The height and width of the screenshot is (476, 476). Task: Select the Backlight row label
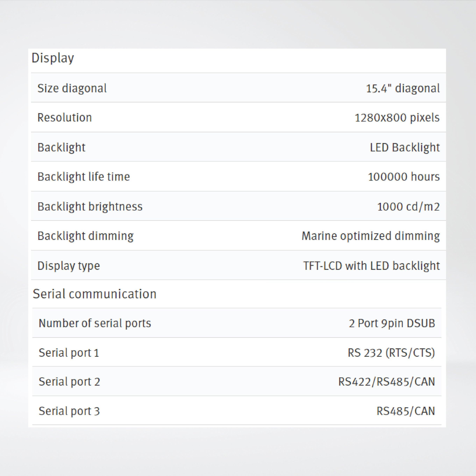point(61,147)
